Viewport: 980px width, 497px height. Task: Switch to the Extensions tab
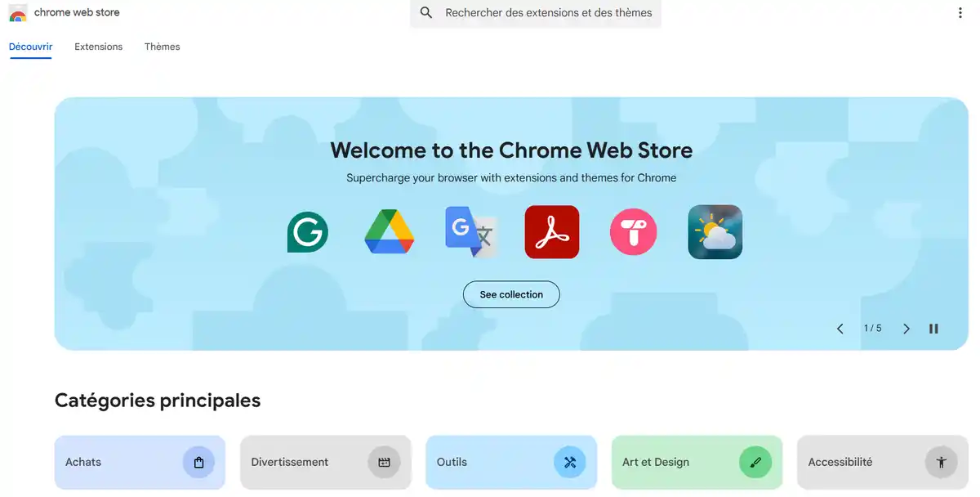(x=98, y=47)
